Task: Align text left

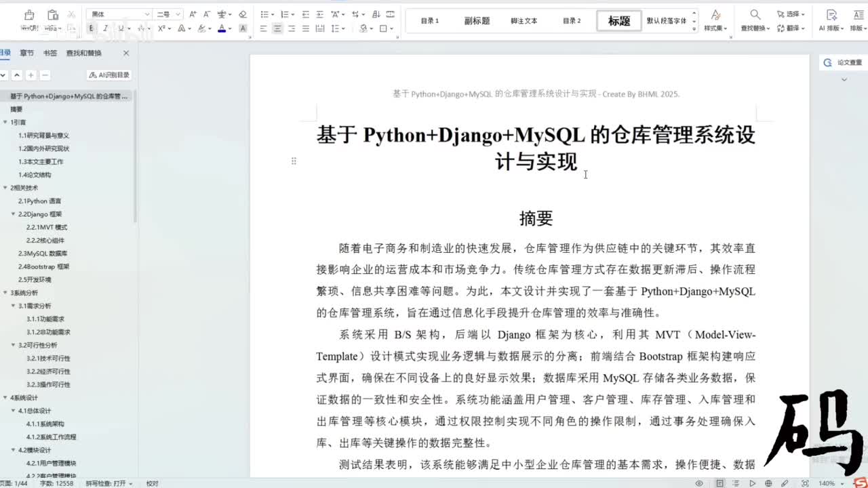Action: [x=263, y=28]
